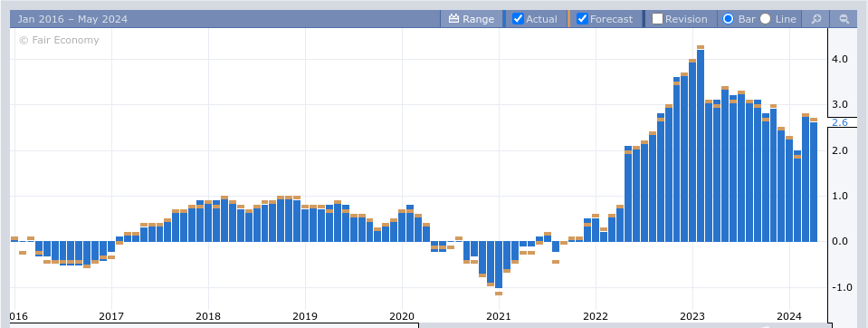
Task: Click the Fair Economy copyright text
Action: click(59, 40)
